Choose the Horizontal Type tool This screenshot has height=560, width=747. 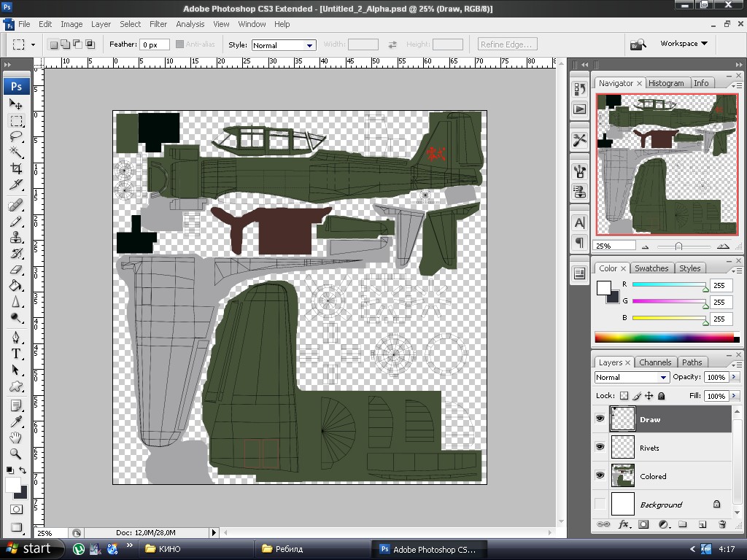click(16, 354)
